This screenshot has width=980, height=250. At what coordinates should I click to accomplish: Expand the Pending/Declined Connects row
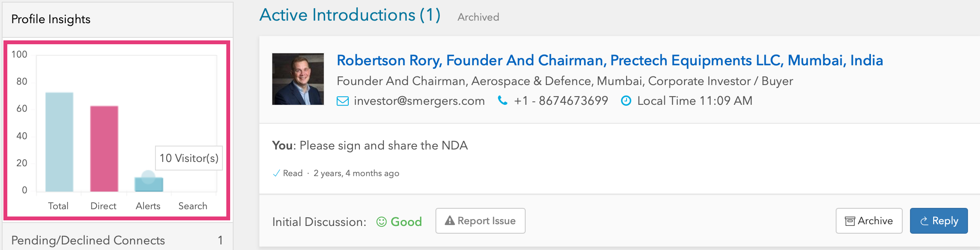(118, 240)
